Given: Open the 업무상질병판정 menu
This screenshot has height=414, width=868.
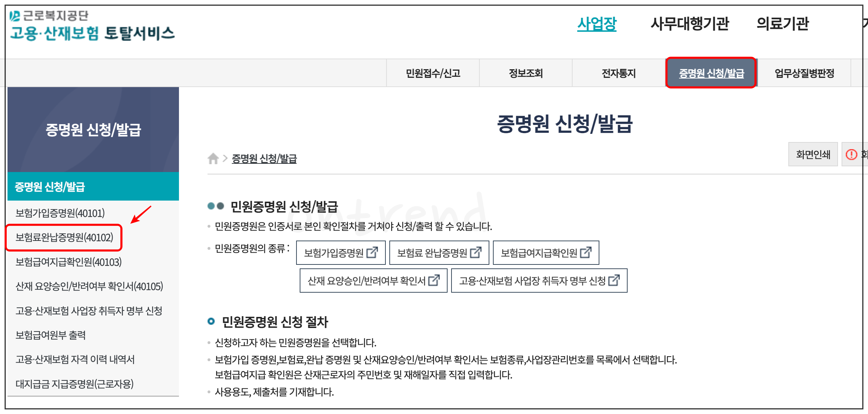Looking at the screenshot, I should [804, 73].
